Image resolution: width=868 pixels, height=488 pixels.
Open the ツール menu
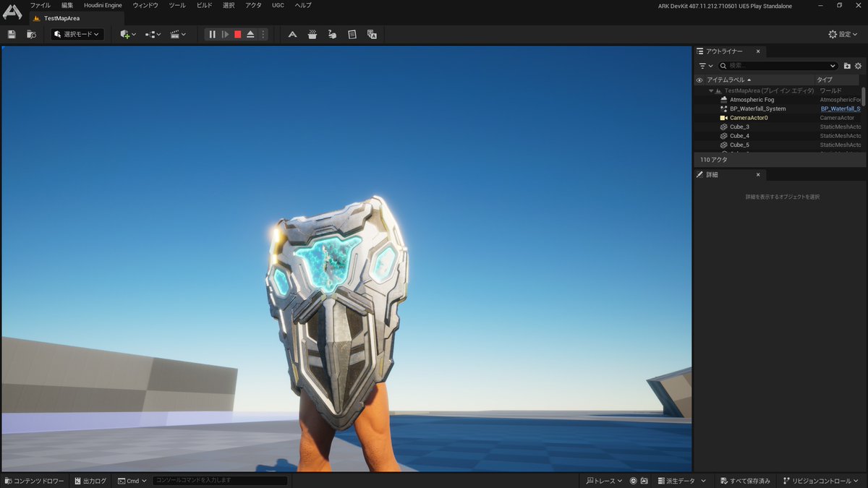pyautogui.click(x=177, y=5)
